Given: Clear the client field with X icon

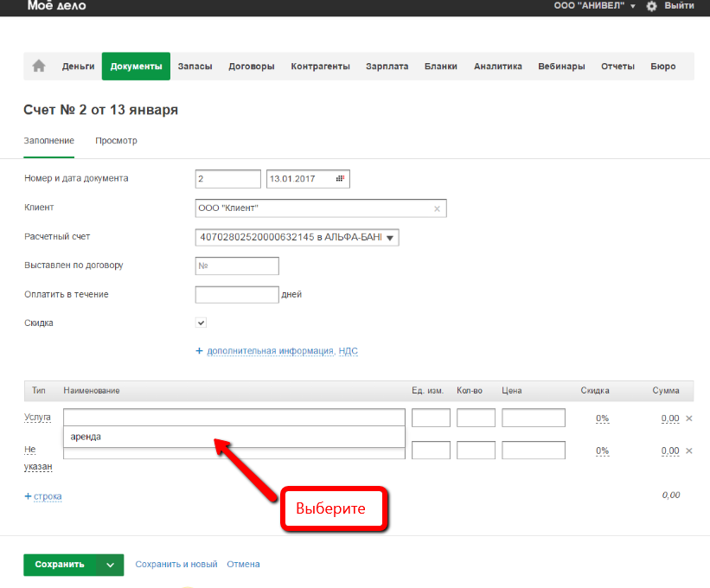Looking at the screenshot, I should tap(437, 208).
